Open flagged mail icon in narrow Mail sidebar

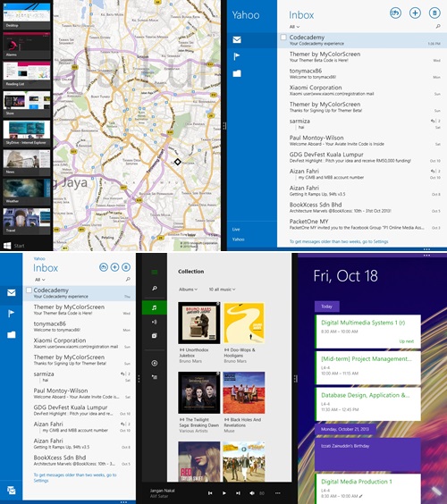tap(12, 314)
